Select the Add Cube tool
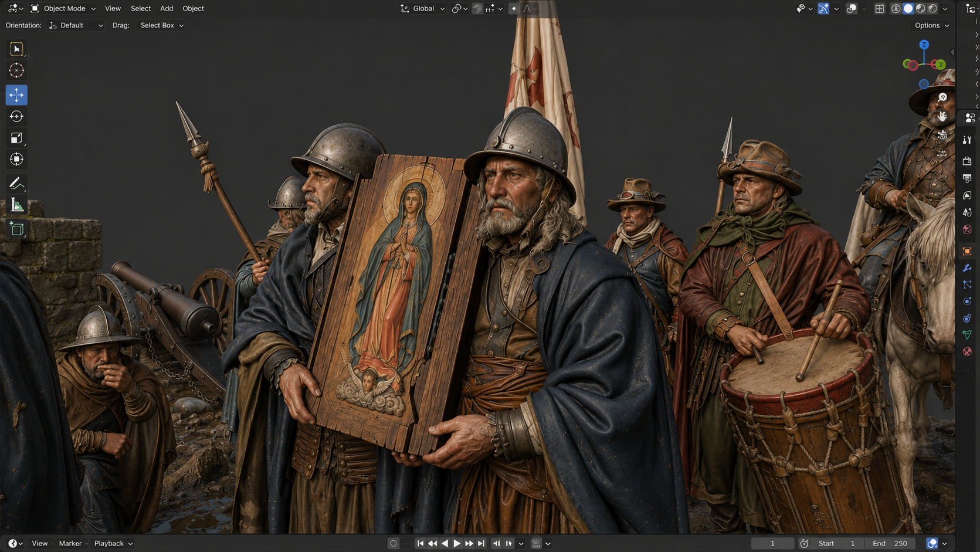 tap(16, 229)
